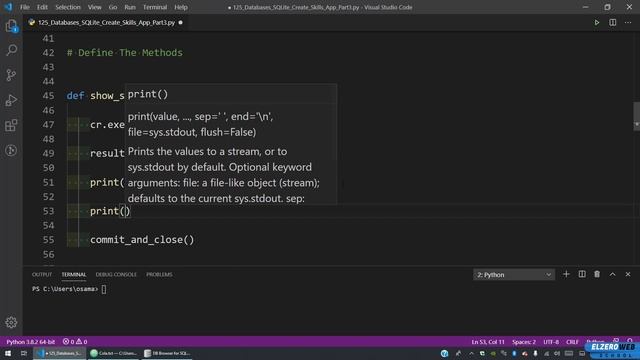Maximize the panel with the up chevron
Viewport: 640px width, 360px height.
coord(613,274)
